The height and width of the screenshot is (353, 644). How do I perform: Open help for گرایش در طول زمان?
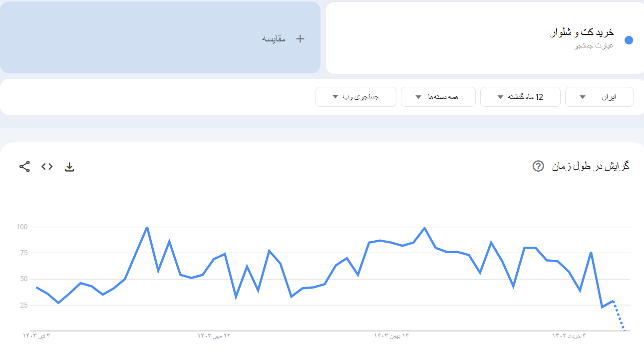pos(538,166)
